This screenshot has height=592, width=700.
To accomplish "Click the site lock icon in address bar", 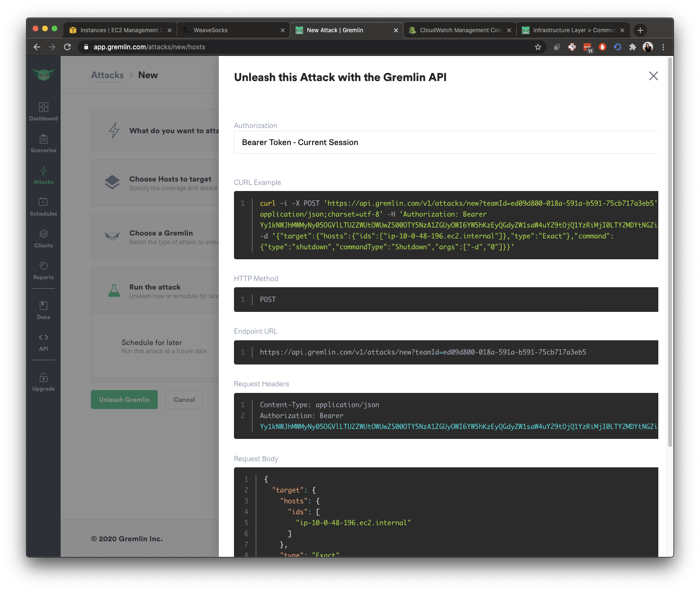I will [86, 47].
